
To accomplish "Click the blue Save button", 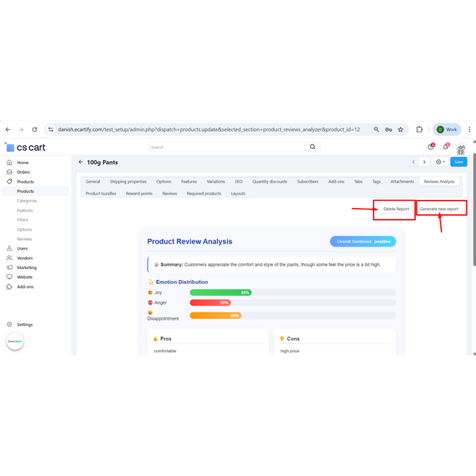I will (x=459, y=162).
